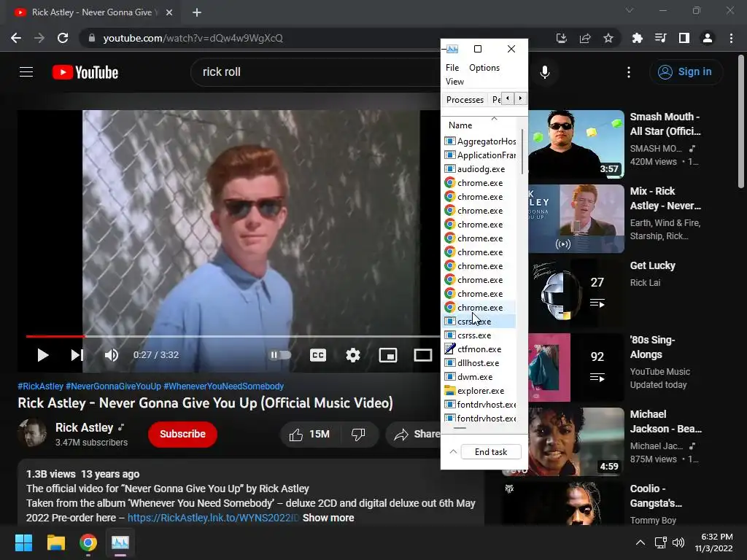Subscribe to Rick Astley channel

(x=182, y=435)
